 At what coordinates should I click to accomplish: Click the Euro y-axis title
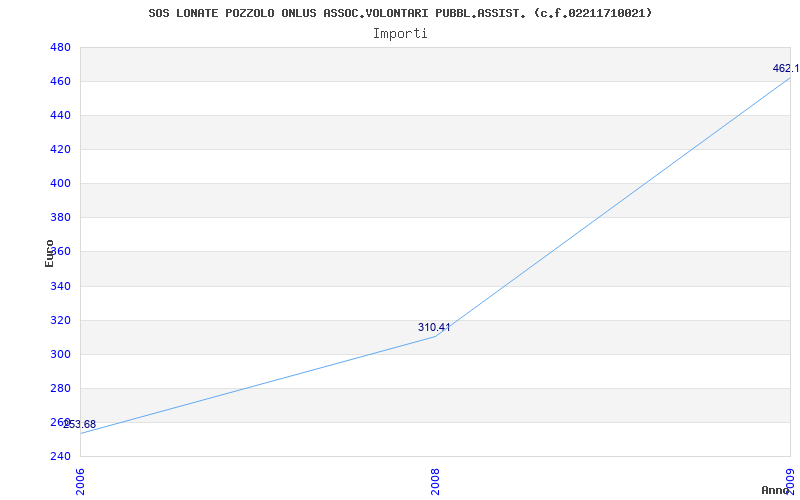(49, 254)
